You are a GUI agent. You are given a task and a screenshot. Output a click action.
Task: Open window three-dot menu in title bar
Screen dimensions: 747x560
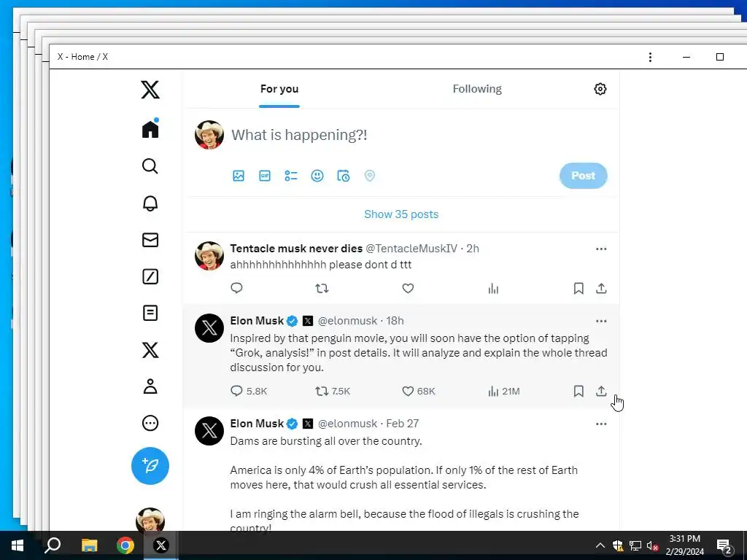[650, 57]
